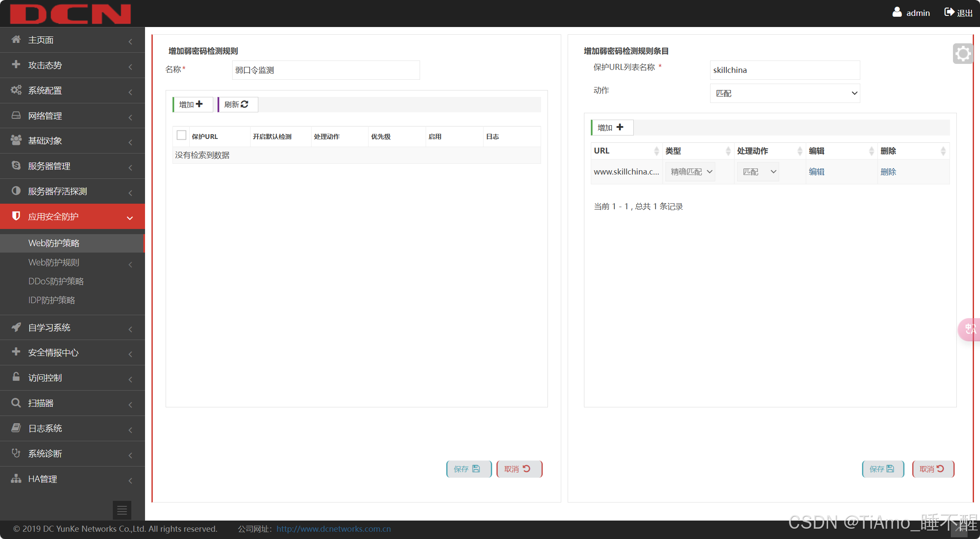The height and width of the screenshot is (539, 980).
Task: Expand the 日志系统 menu chevron
Action: pos(130,430)
